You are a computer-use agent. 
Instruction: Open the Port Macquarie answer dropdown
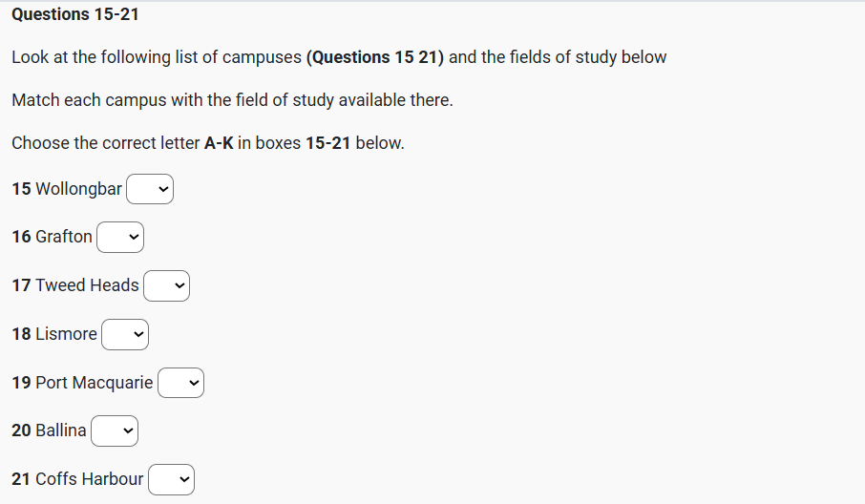click(x=180, y=383)
